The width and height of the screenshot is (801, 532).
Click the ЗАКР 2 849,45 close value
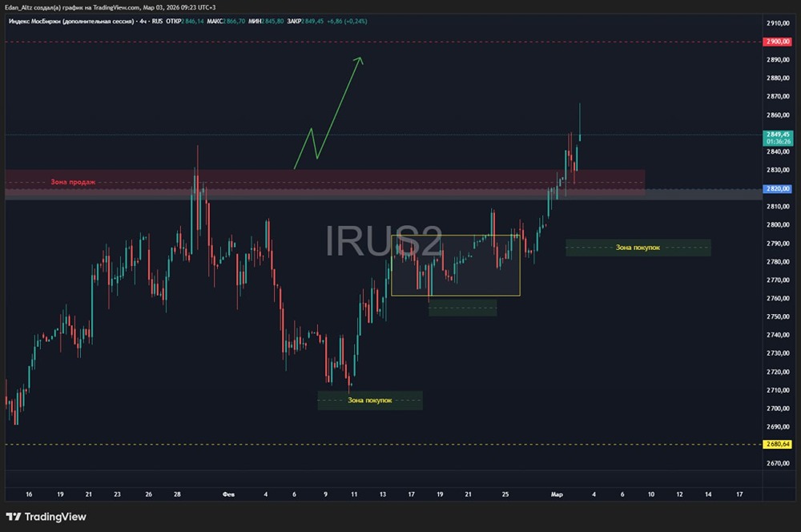click(305, 21)
